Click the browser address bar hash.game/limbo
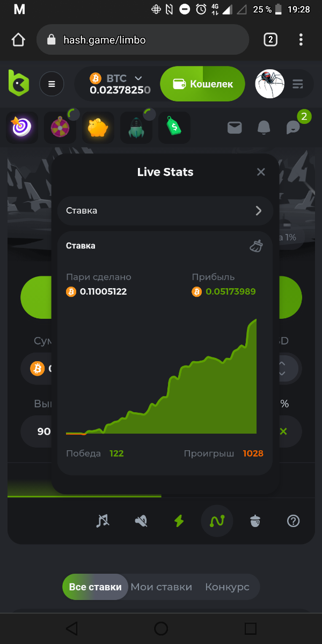 (x=142, y=40)
